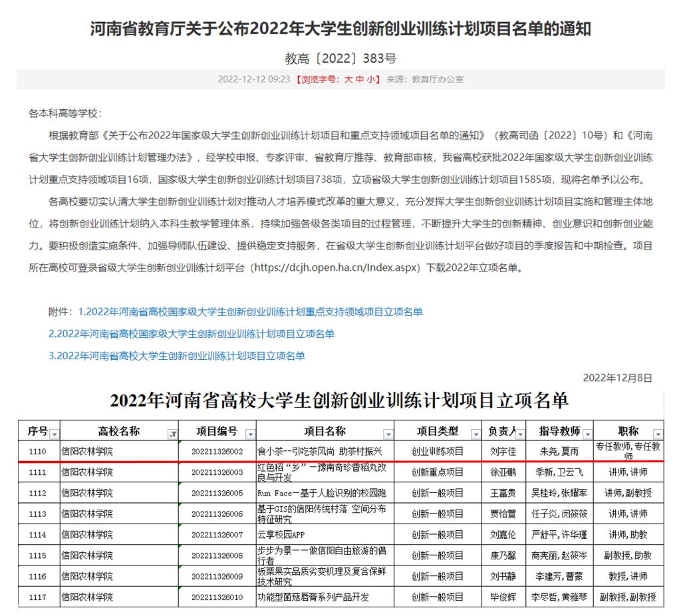Click the 云享校园APP project name cell
This screenshot has width=681, height=616.
coord(325,535)
